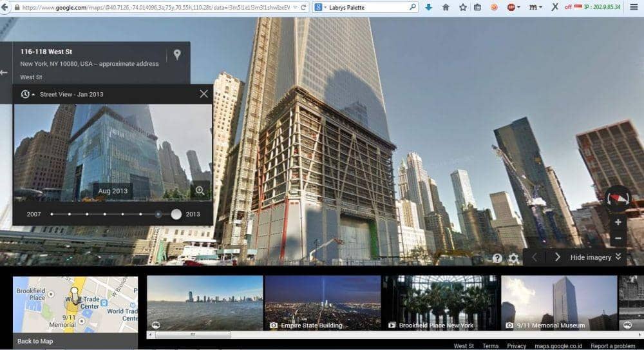Image resolution: width=644 pixels, height=350 pixels.
Task: Click the IP 202.9.85.34 flag indicator
Action: (598, 7)
